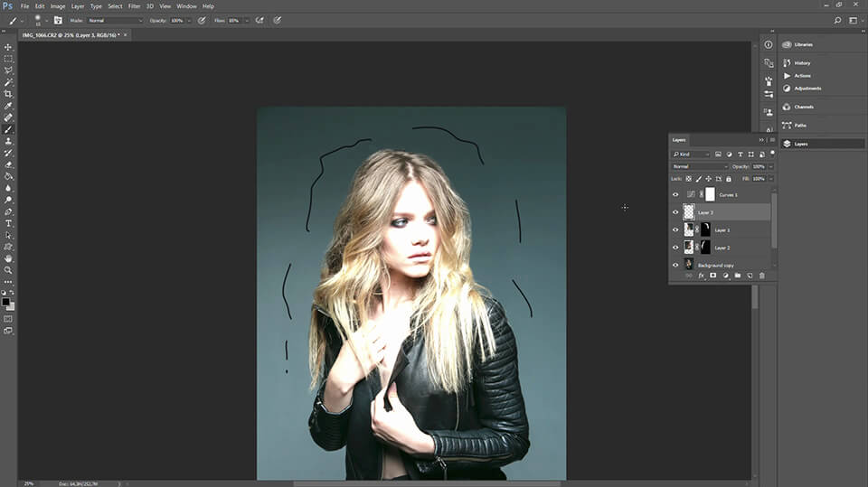This screenshot has width=868, height=487.
Task: Hide the first masked layer under the selected one
Action: [x=675, y=230]
